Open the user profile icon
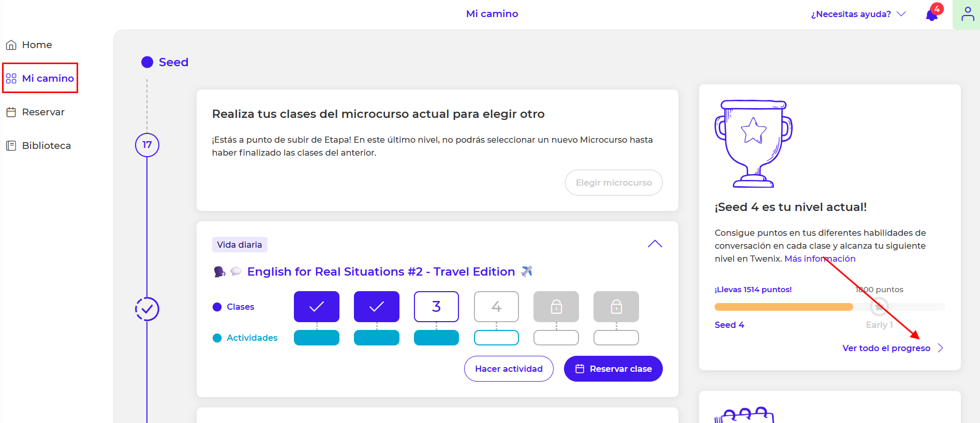980x423 pixels. click(967, 14)
